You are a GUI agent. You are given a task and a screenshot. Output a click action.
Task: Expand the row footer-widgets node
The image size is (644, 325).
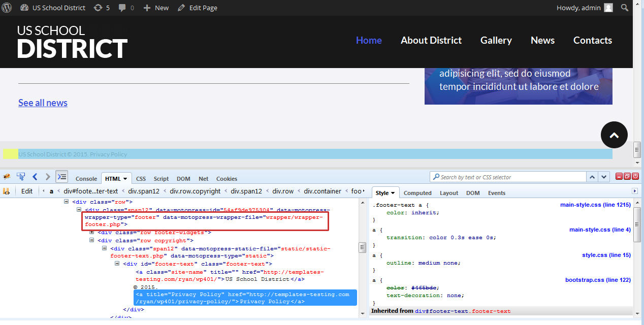92,232
